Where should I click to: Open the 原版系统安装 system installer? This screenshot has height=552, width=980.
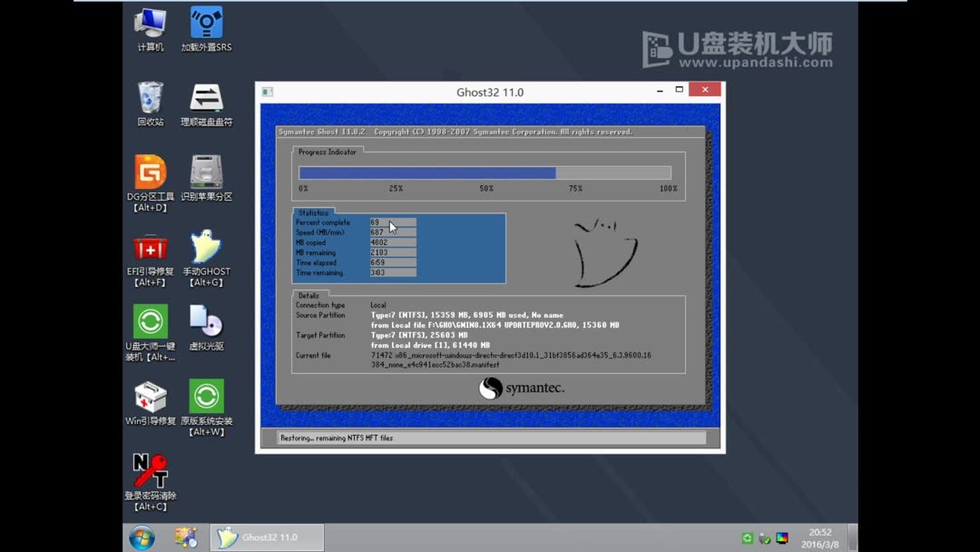[x=206, y=397]
